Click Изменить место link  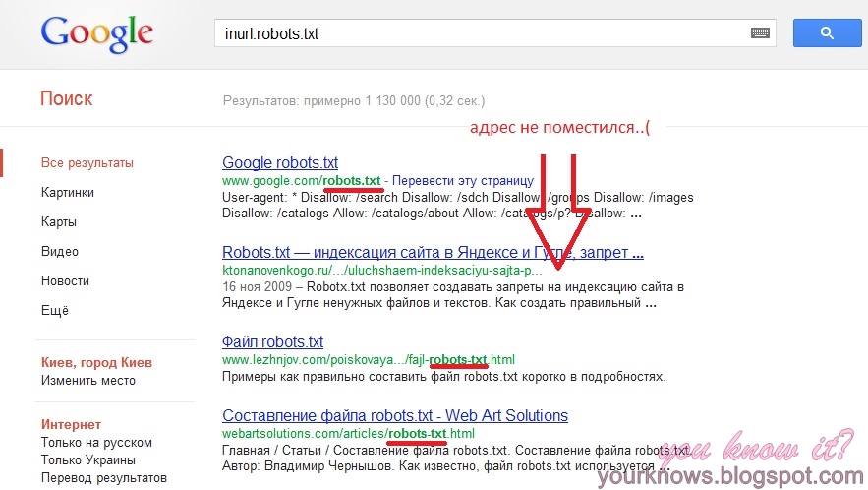tap(88, 380)
